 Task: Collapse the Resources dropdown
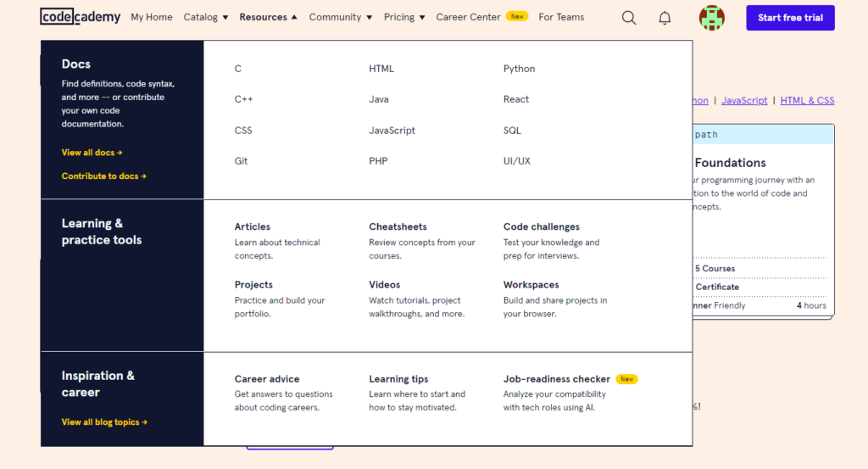[269, 17]
